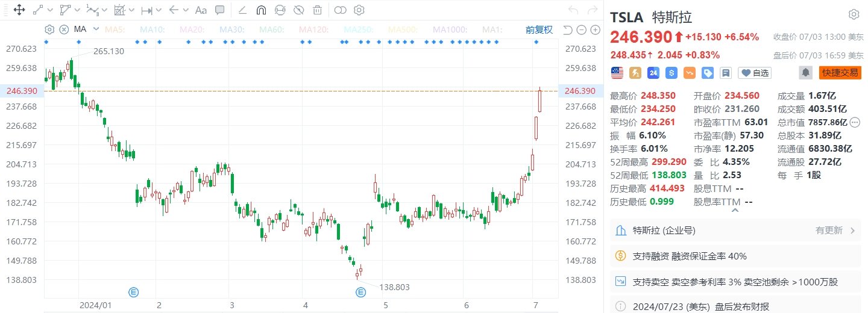Viewport: 868px width, 313px height.
Task: Select the polygon shape drawing tool
Action: tap(64, 10)
